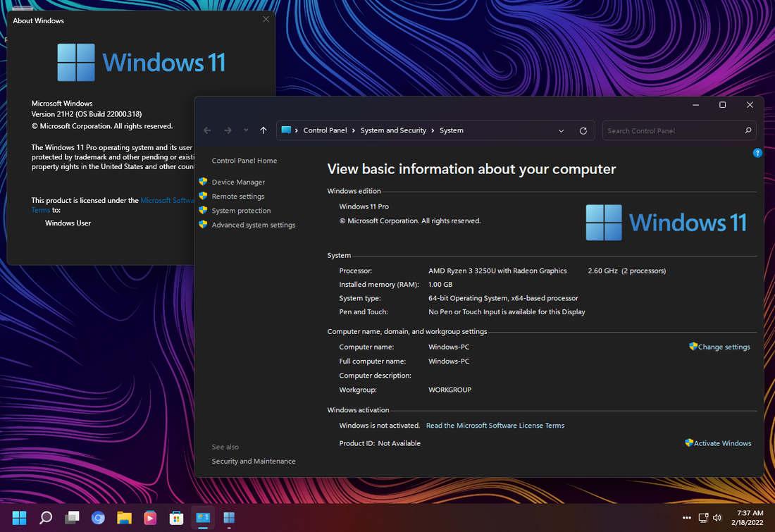The height and width of the screenshot is (532, 775).
Task: Click 'Windows User' in About Windows
Action: coord(68,223)
